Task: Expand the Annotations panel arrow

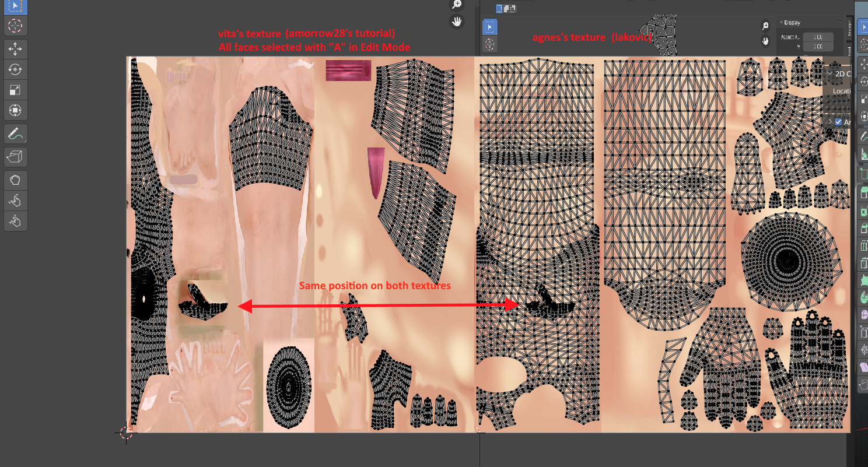Action: pos(830,122)
